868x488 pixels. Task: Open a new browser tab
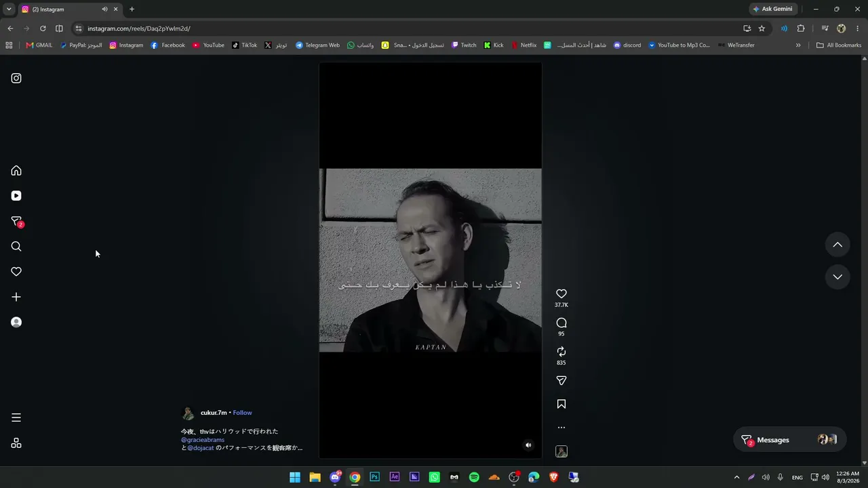pos(132,9)
